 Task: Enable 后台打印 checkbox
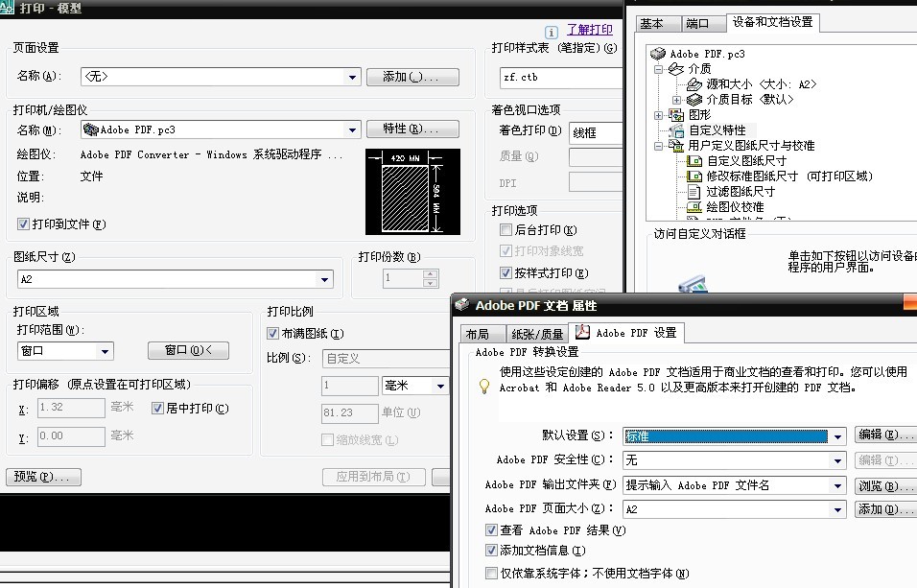506,230
